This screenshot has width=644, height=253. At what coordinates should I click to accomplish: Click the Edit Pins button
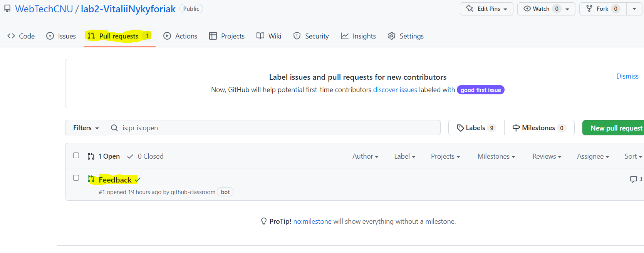pos(486,9)
